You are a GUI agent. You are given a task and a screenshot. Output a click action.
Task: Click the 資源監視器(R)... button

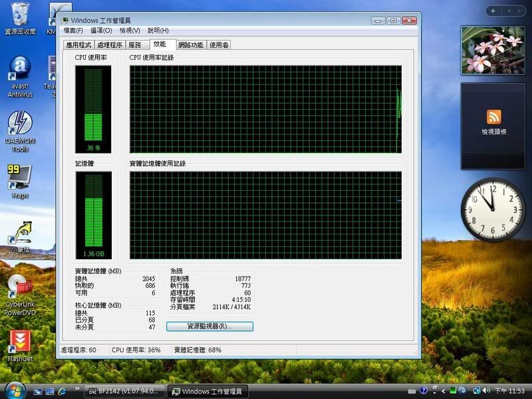tap(209, 327)
